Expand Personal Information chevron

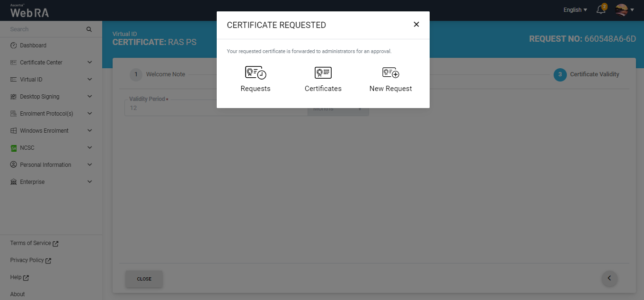[90, 164]
